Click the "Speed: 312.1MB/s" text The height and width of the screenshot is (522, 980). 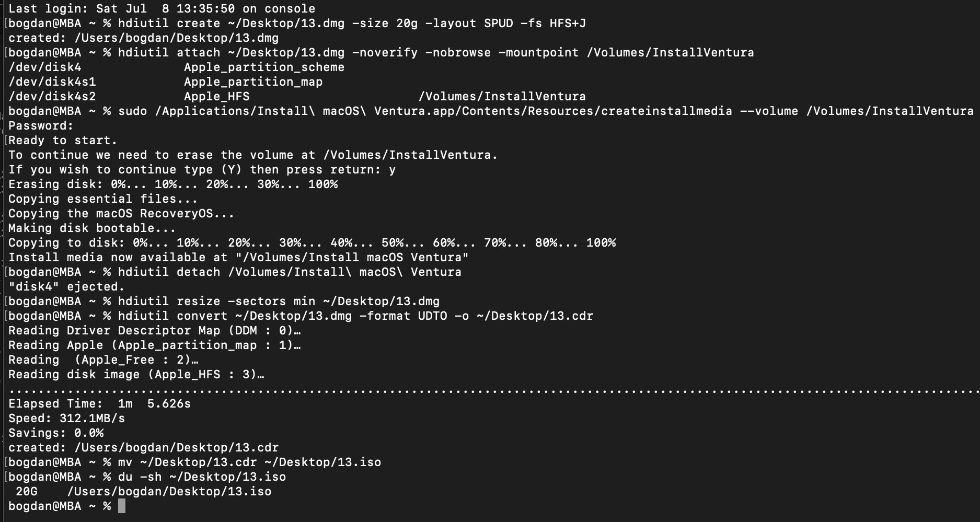pos(66,419)
